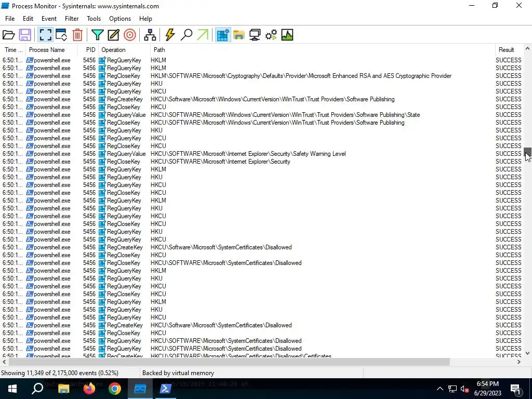Open File Explorer from taskbar
Viewport: 532px width, 399px height.
click(x=63, y=389)
